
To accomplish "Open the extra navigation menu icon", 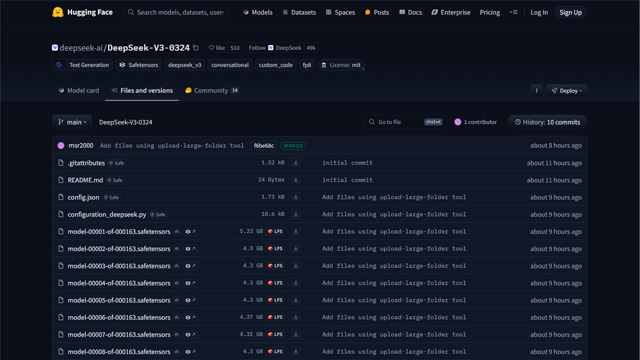I will [513, 12].
